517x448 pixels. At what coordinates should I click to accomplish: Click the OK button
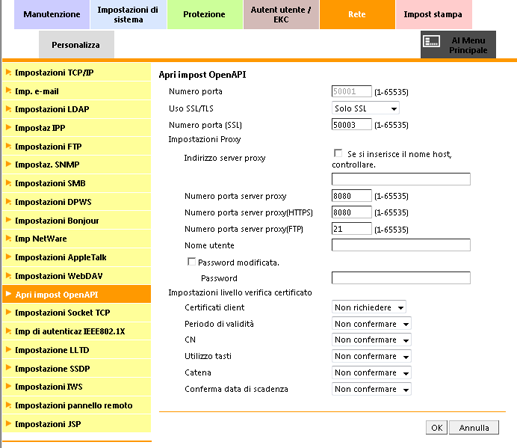[437, 428]
